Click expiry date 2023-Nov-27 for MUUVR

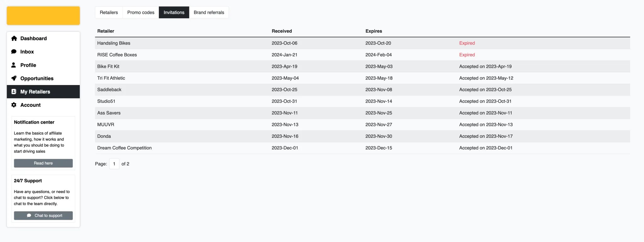[x=379, y=124]
